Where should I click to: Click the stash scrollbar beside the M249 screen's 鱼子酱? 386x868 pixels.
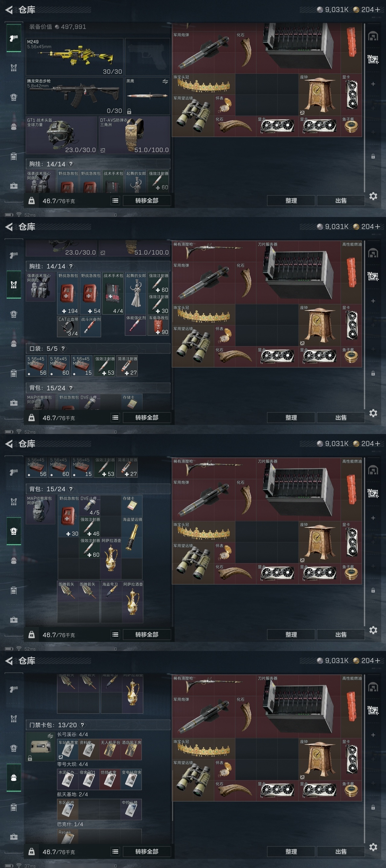pyautogui.click(x=364, y=108)
